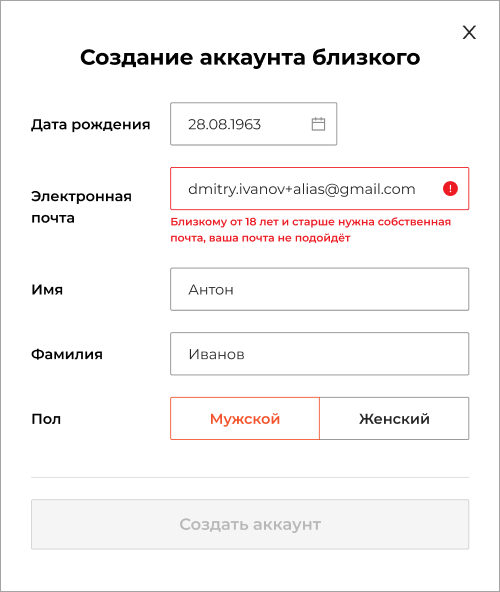Click the Имя input field containing Антон

coord(319,289)
